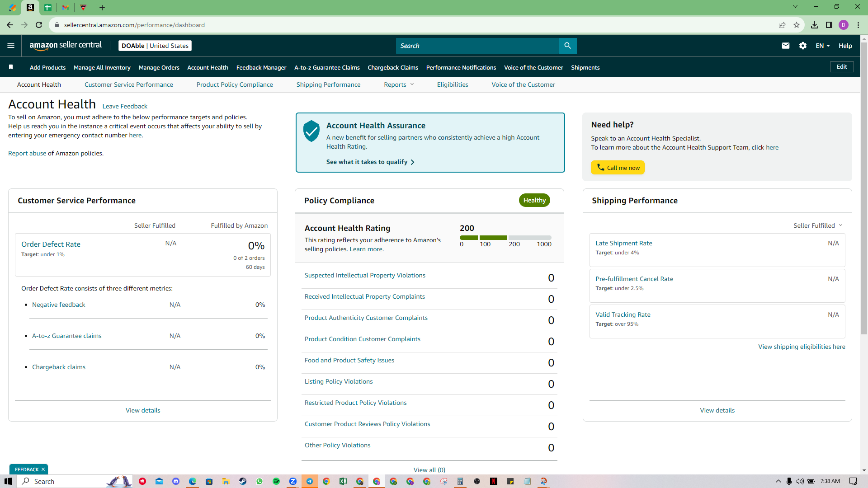Open the Chrome three-dot menu
This screenshot has height=488, width=868.
click(858, 25)
